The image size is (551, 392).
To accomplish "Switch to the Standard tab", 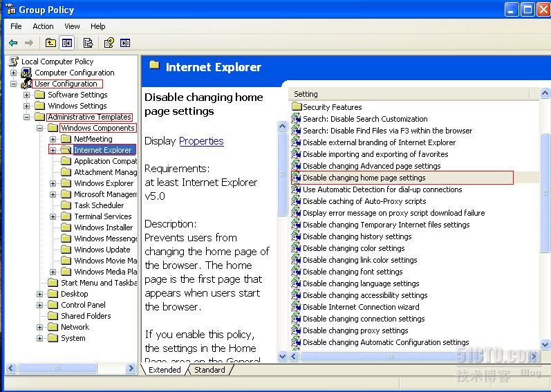I will tap(209, 370).
